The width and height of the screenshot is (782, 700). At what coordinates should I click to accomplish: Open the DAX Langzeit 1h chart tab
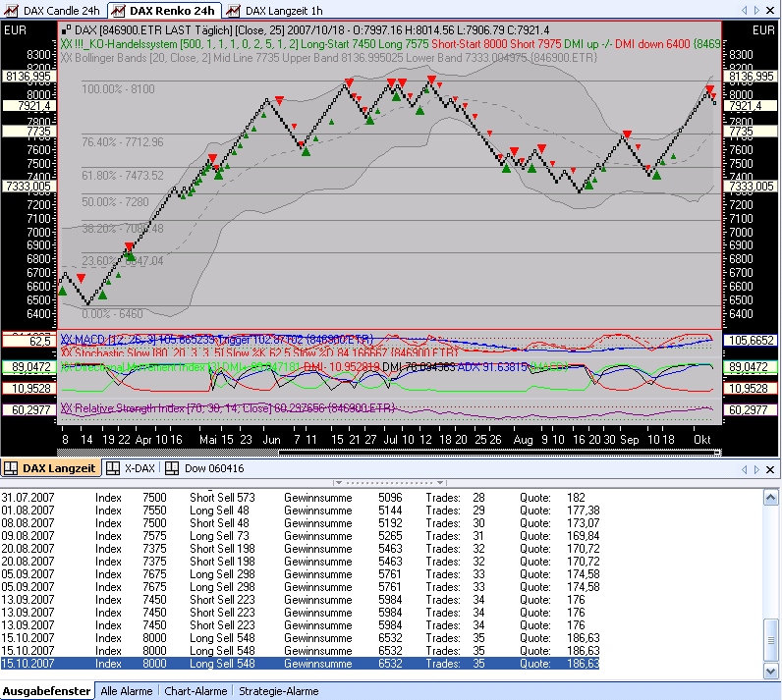(275, 11)
